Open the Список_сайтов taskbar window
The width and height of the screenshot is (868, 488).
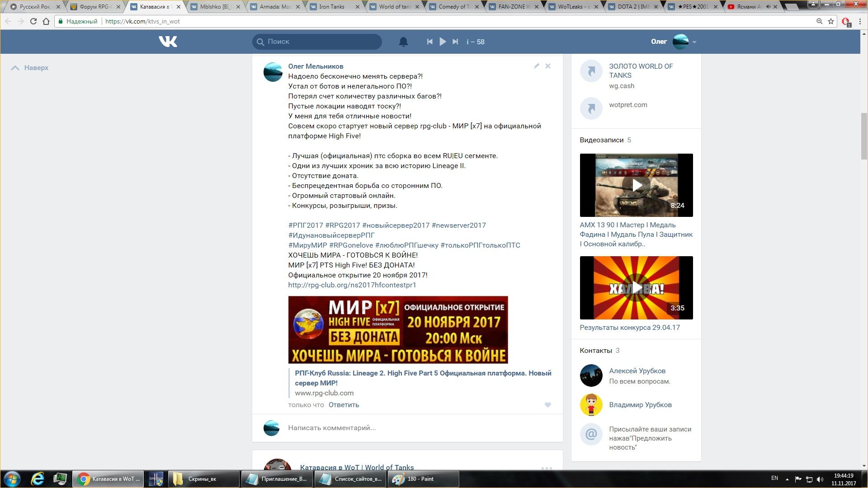click(350, 479)
